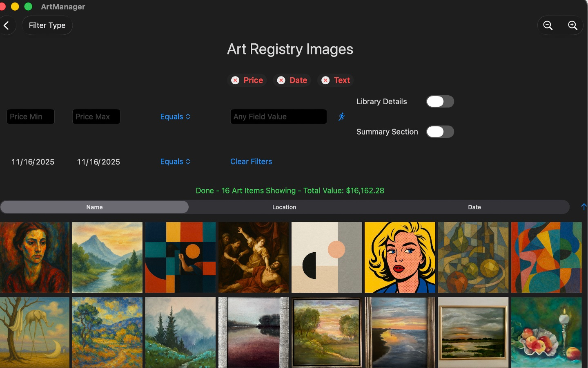Toggle the Library Details switch
This screenshot has width=588, height=368.
(440, 101)
